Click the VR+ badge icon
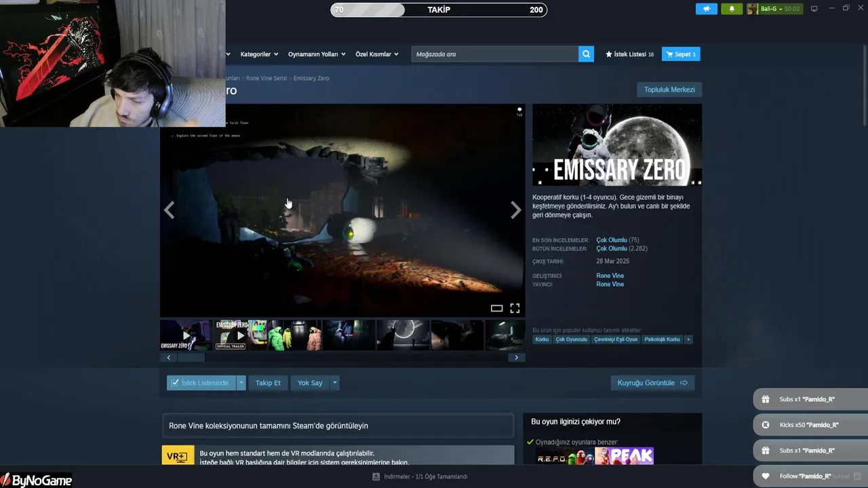 click(178, 456)
